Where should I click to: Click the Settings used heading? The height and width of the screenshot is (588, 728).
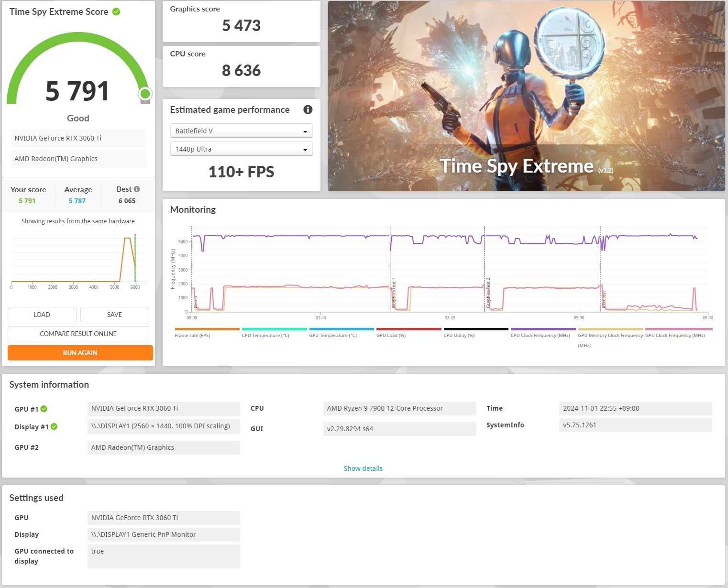[x=36, y=498]
